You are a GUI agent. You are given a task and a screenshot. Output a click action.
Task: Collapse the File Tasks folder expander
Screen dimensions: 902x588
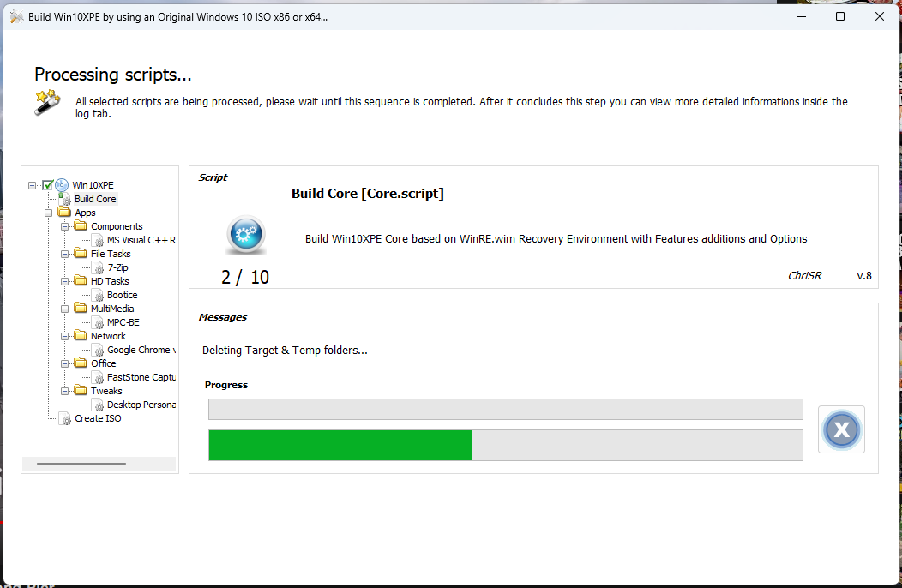64,254
